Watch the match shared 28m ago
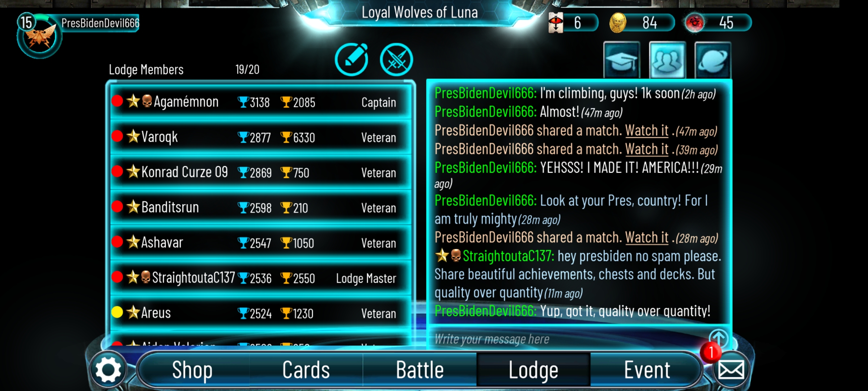The height and width of the screenshot is (391, 868). coord(647,237)
